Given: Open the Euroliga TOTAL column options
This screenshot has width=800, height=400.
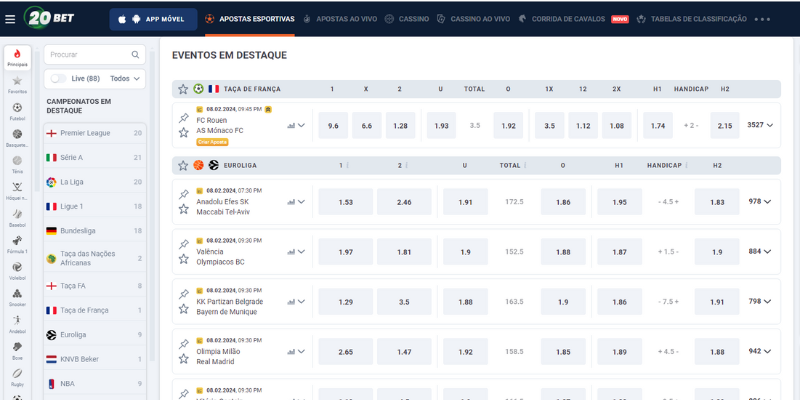Looking at the screenshot, I should (526, 165).
